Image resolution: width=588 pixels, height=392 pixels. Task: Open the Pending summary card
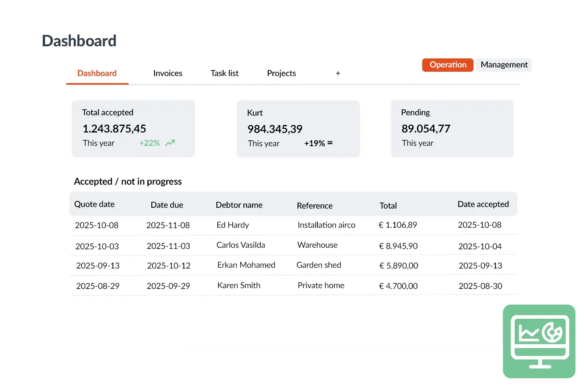coord(452,129)
